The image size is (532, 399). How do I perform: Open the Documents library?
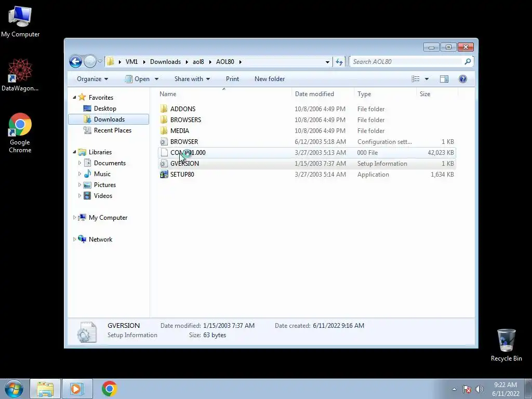click(x=110, y=163)
